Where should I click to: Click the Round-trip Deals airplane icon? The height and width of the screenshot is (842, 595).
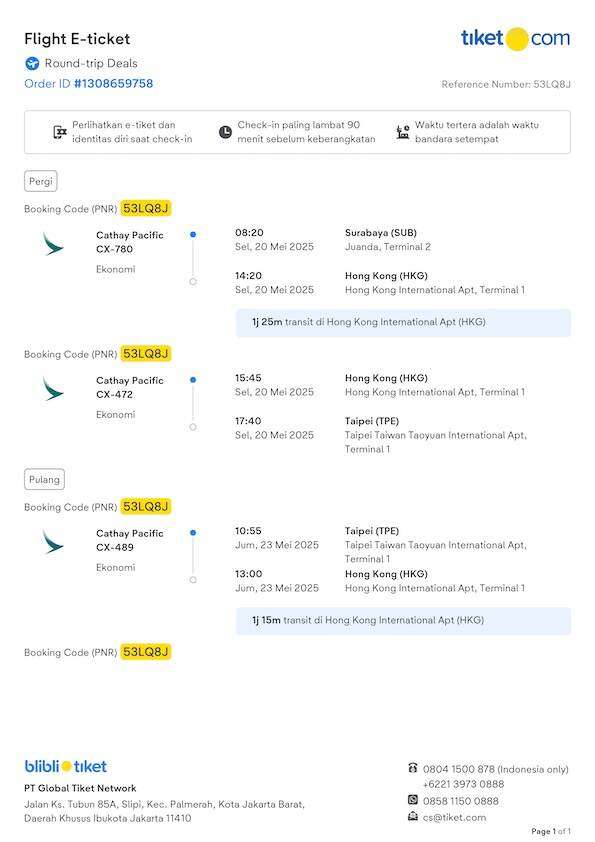32,63
